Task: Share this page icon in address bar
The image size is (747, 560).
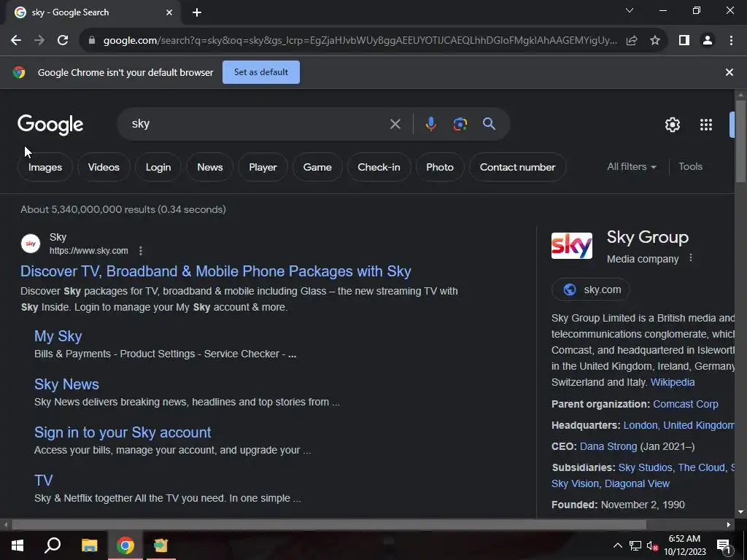Action: click(x=632, y=41)
